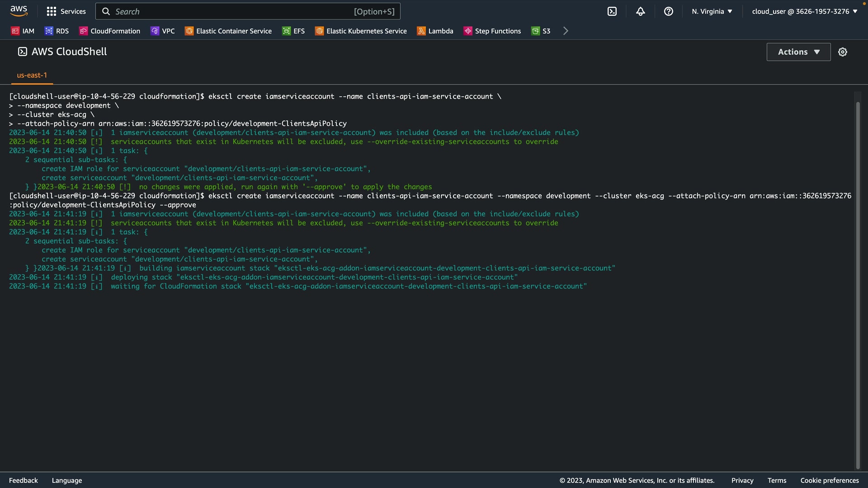The image size is (868, 488).
Task: Open the help question mark menu
Action: tap(668, 11)
